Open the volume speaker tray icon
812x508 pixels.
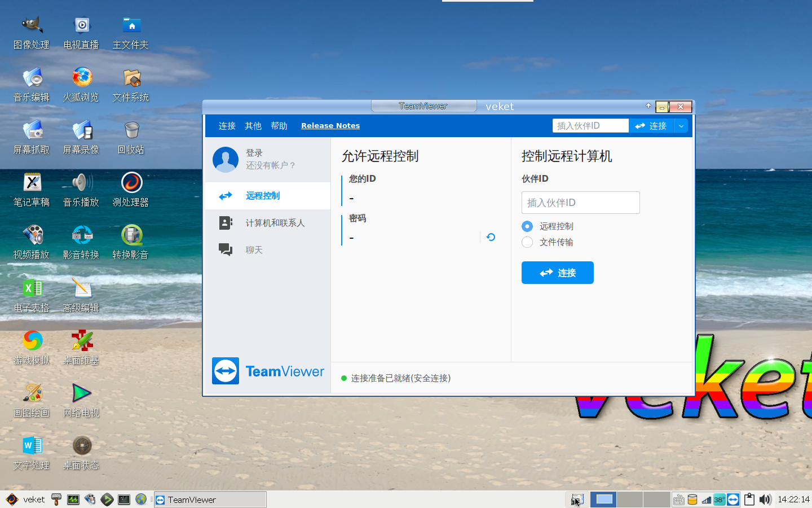click(x=765, y=500)
